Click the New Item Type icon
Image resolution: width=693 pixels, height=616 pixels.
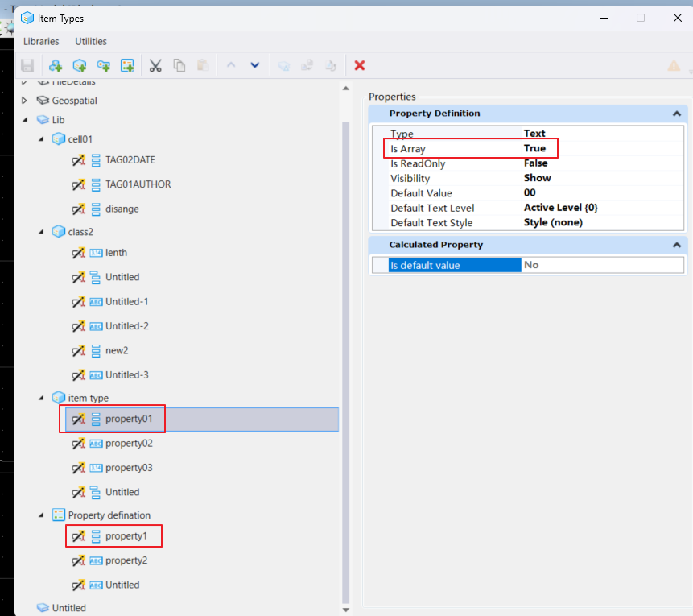click(x=80, y=66)
